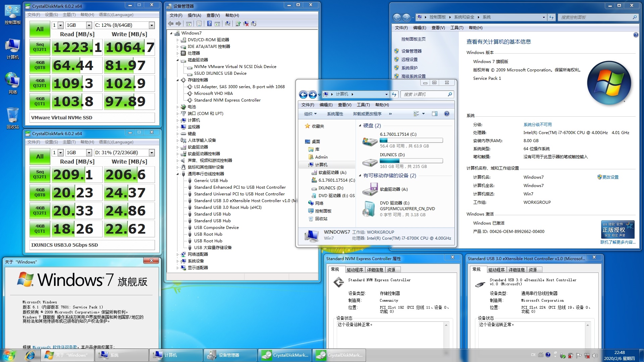Click 设备管理器 link in System control panel
Viewport: 644px width, 362px height.
point(412,51)
